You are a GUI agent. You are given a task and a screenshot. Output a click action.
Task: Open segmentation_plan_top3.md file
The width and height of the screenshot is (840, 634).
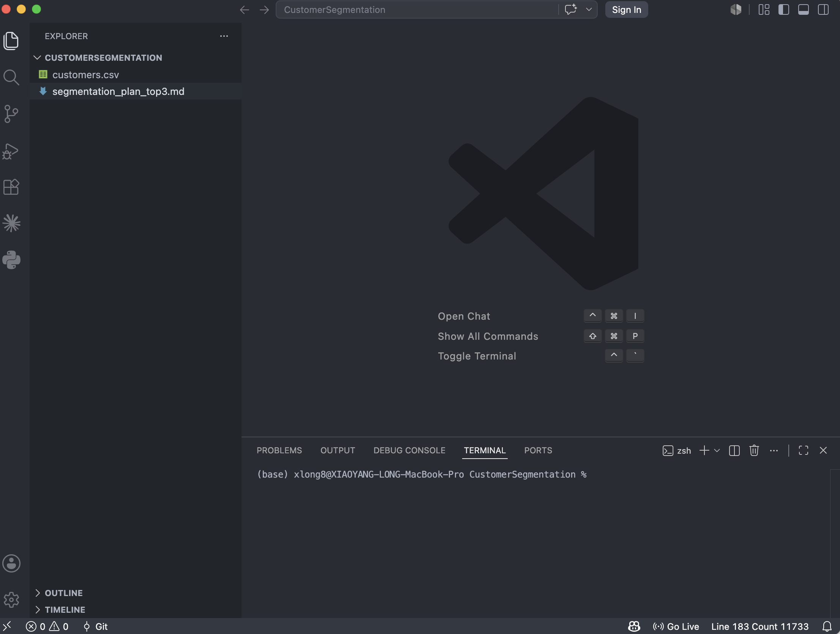coord(136,91)
